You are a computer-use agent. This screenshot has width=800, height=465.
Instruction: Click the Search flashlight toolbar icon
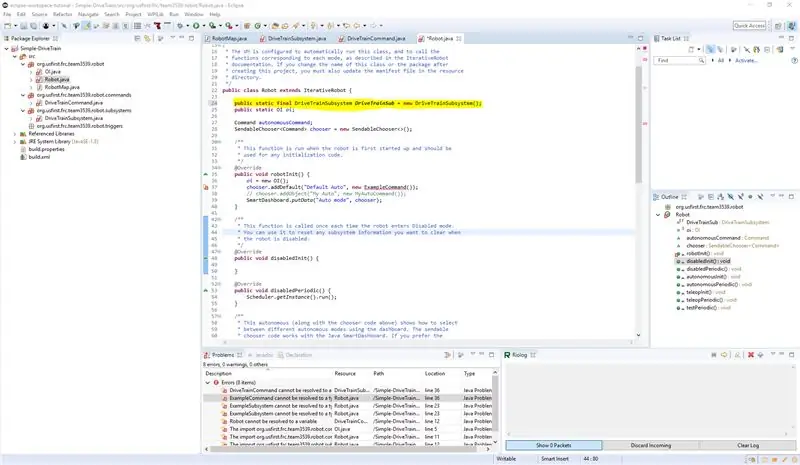296,26
